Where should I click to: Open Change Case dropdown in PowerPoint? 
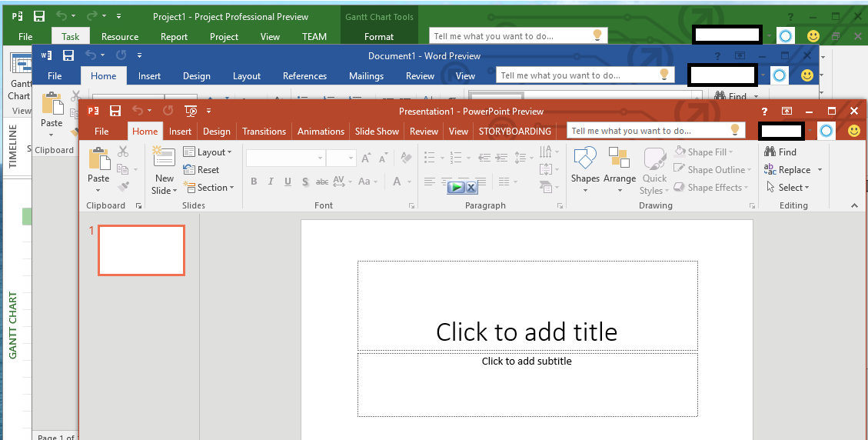(367, 182)
